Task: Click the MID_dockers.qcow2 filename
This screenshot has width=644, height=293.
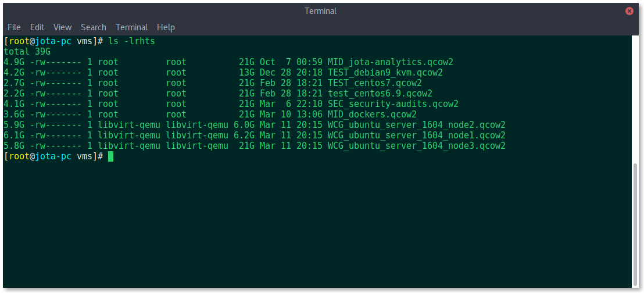Action: [372, 115]
